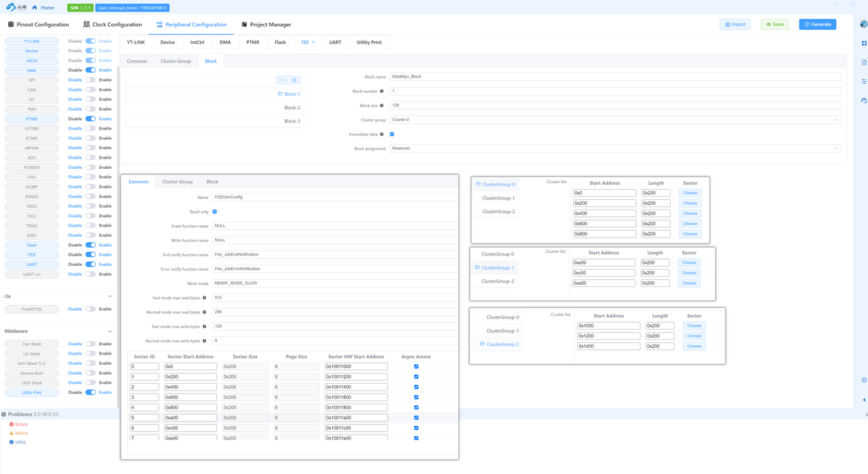Click the gear icon in right sidebar
This screenshot has height=474, width=868.
pos(864,380)
